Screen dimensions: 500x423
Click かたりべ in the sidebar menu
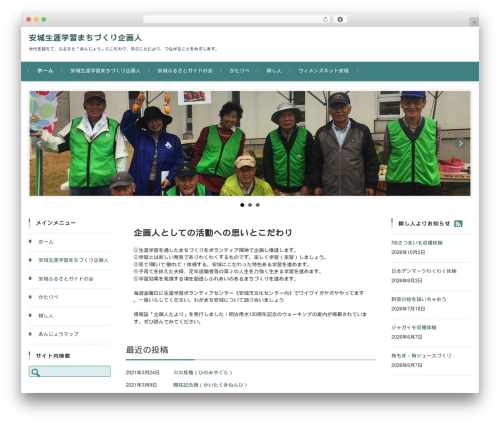(48, 297)
